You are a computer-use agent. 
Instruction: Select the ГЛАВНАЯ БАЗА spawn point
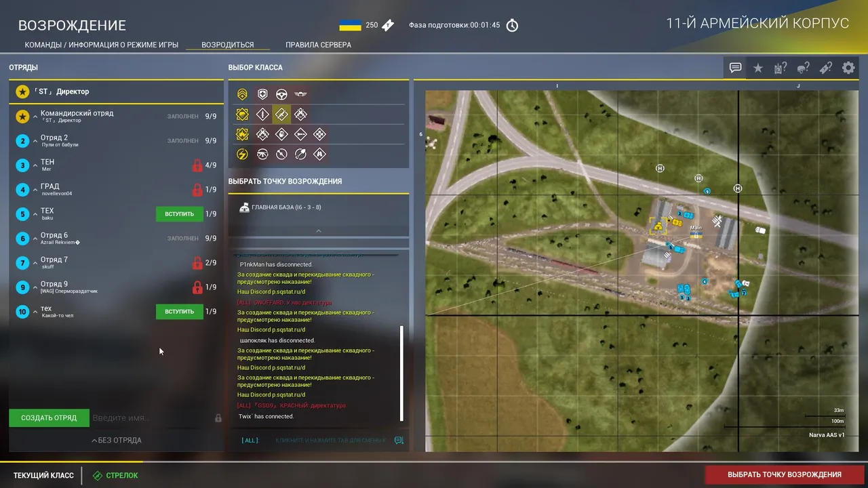(x=319, y=207)
